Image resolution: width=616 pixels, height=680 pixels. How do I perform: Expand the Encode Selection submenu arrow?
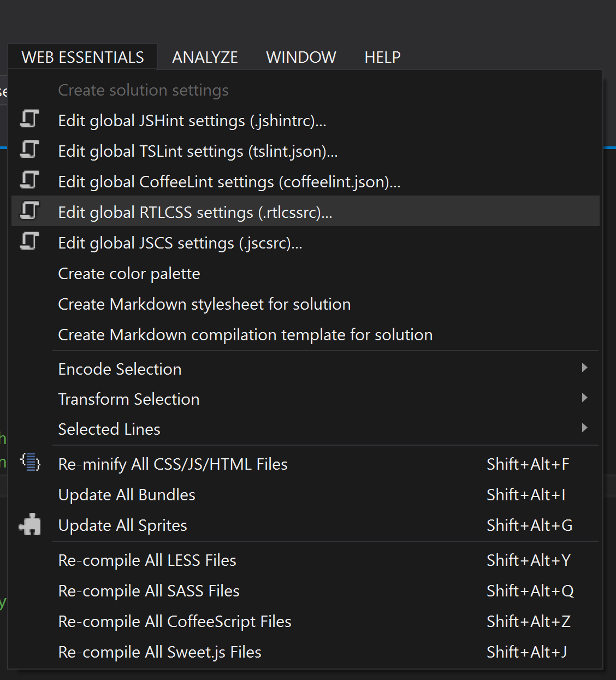584,368
